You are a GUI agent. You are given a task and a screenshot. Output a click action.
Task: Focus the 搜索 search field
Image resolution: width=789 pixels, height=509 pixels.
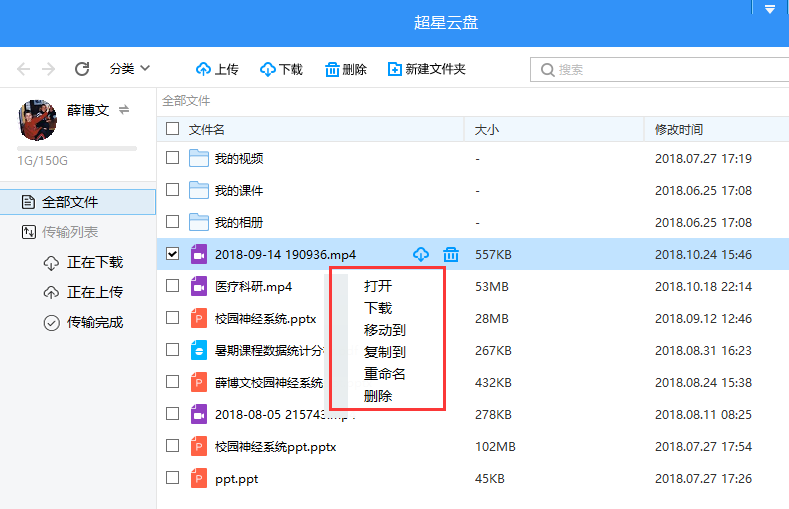point(659,69)
